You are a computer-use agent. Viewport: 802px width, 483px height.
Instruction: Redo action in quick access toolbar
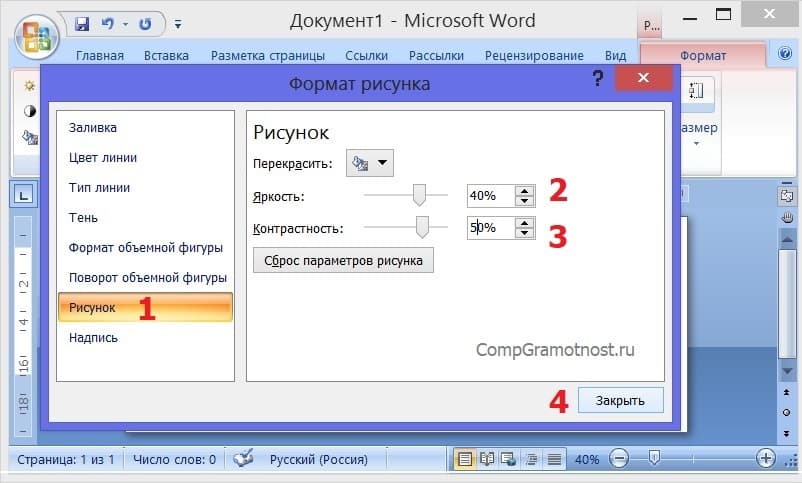(145, 24)
